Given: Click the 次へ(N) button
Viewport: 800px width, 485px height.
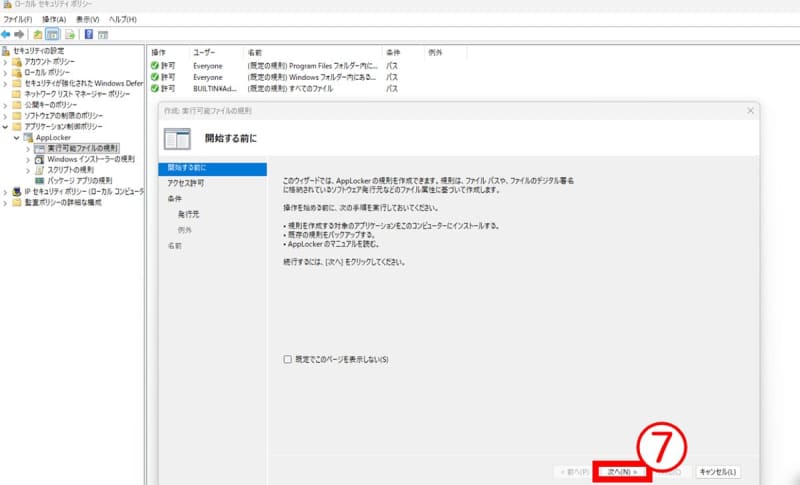Looking at the screenshot, I should (621, 470).
